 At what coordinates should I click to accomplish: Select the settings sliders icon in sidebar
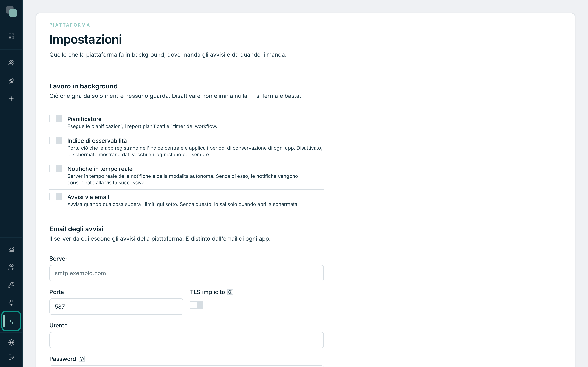coord(11,321)
